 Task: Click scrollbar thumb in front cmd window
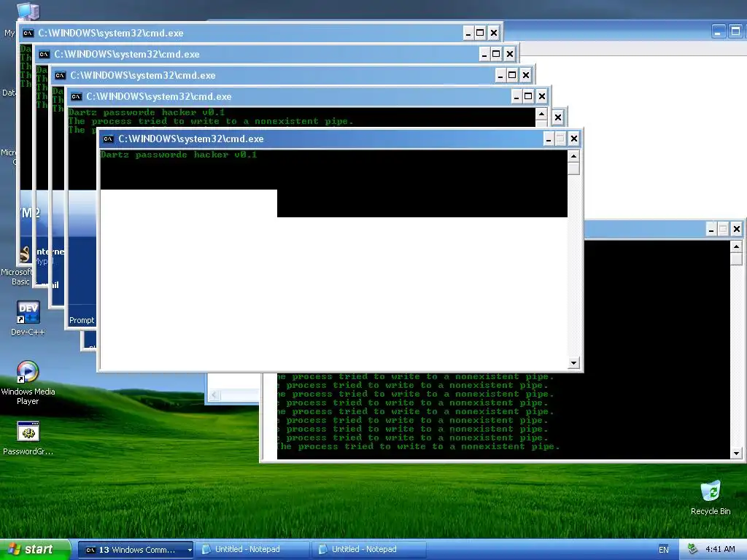[x=573, y=168]
